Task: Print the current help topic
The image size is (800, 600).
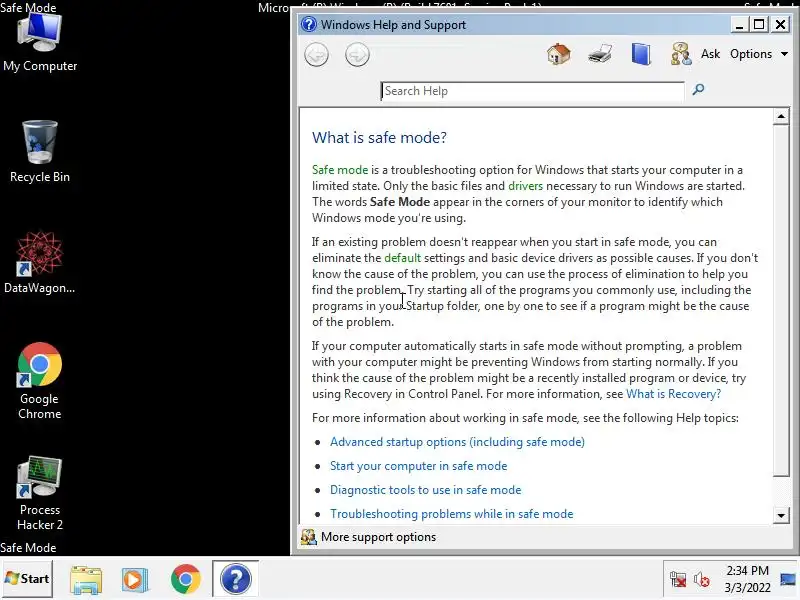Action: 600,54
